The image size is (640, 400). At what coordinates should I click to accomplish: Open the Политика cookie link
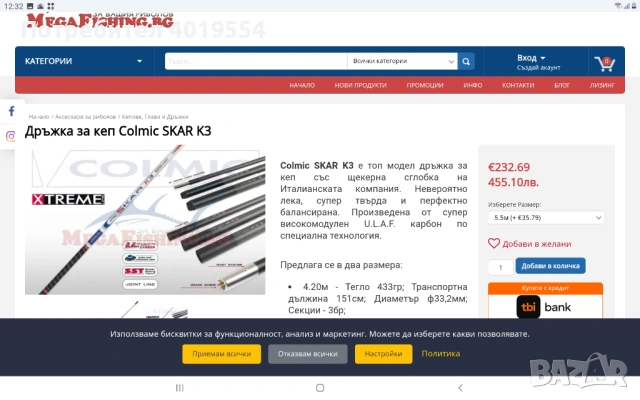point(441,353)
